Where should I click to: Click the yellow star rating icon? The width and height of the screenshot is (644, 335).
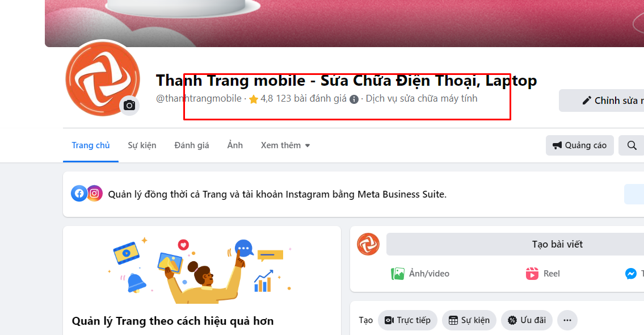point(254,99)
